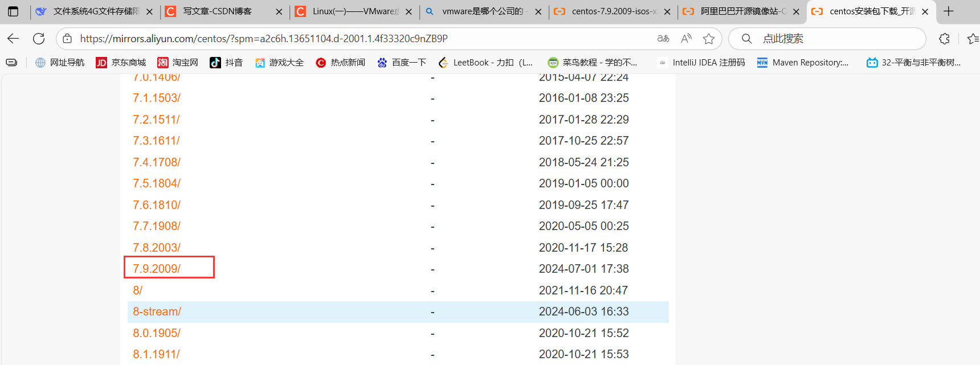Open the tab actions menu icon
Image resolution: width=980 pixels, height=365 pixels.
tap(13, 11)
